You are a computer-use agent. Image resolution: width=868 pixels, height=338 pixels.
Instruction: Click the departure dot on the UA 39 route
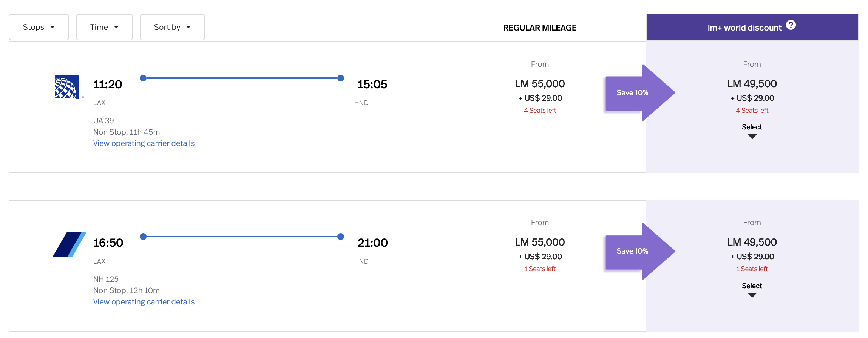143,78
